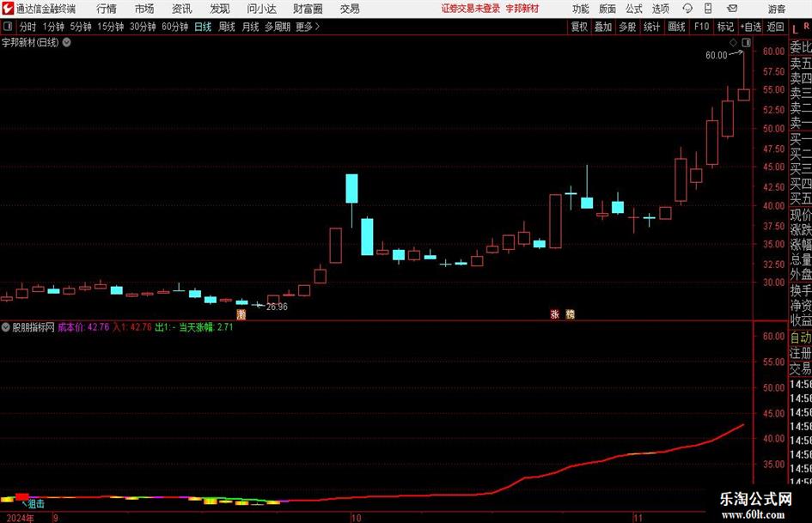The height and width of the screenshot is (523, 812).
Task: Click the 复权 toolbar button
Action: 579,27
